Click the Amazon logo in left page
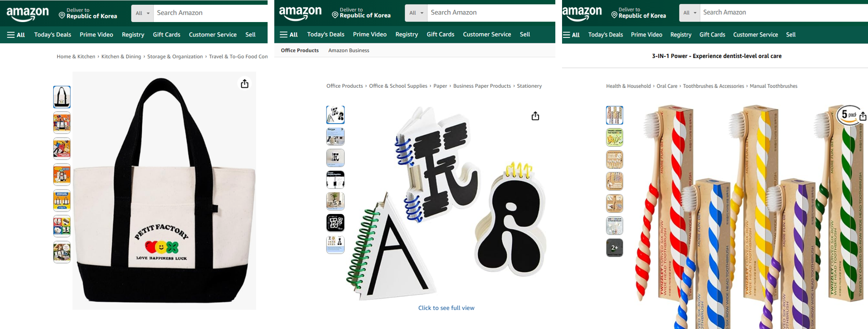 (x=28, y=14)
